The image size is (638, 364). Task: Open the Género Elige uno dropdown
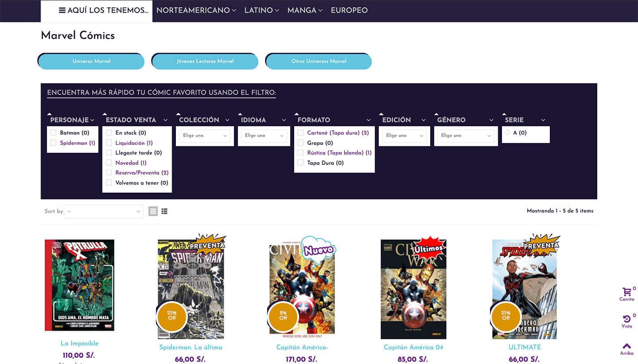pos(466,136)
